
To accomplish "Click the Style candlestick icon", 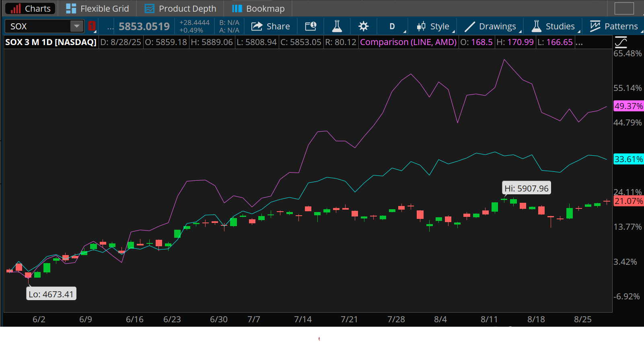I will click(x=421, y=27).
